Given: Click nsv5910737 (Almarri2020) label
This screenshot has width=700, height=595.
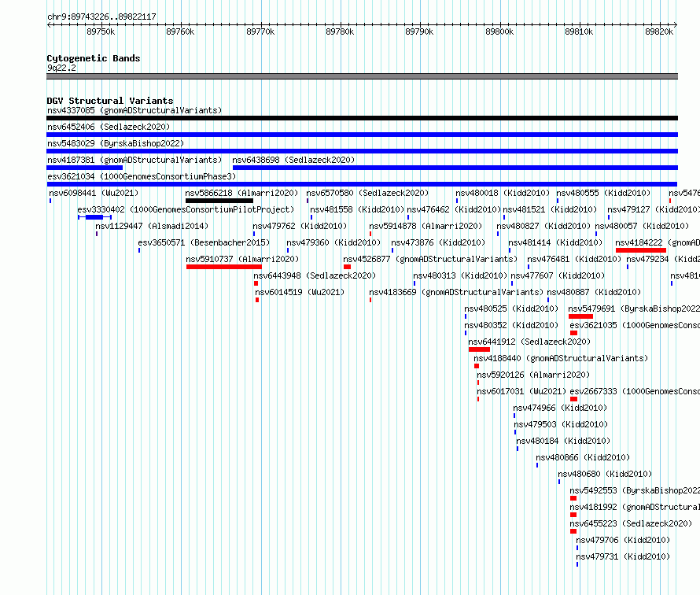Looking at the screenshot, I should pyautogui.click(x=242, y=259).
